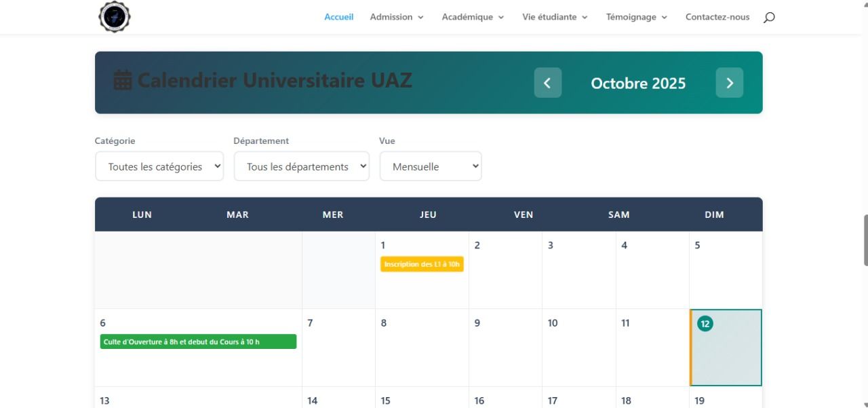This screenshot has height=408, width=868.
Task: Select the day cell for October 9
Action: 505,348
